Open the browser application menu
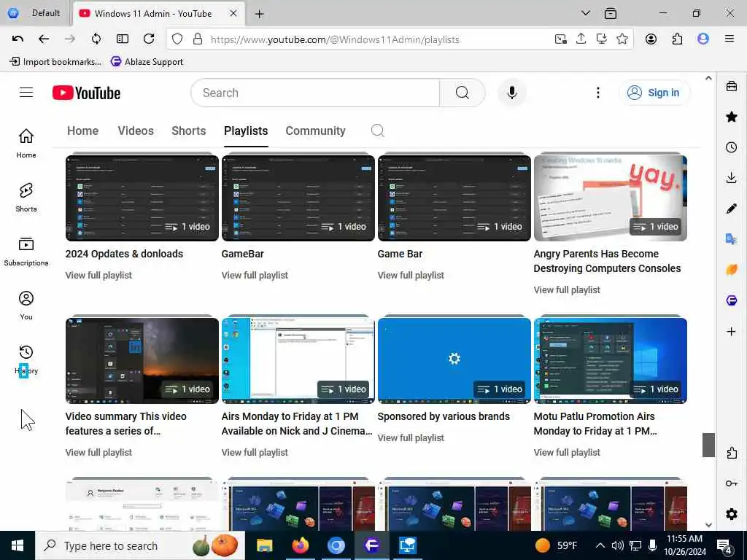The height and width of the screenshot is (560, 747). pos(729,39)
